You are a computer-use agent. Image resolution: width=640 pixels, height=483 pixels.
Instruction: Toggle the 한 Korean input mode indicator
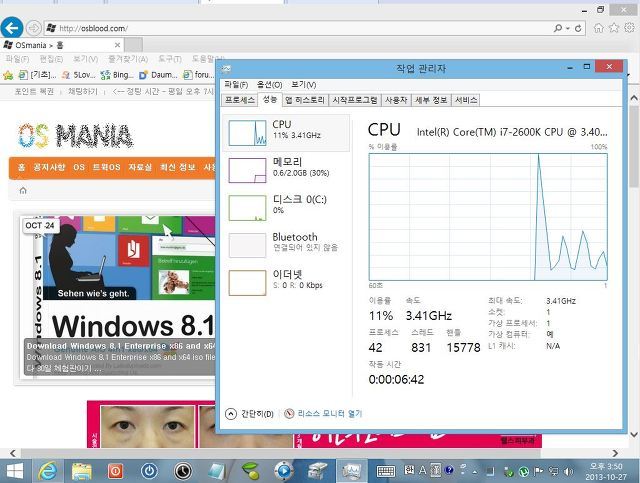coord(409,470)
